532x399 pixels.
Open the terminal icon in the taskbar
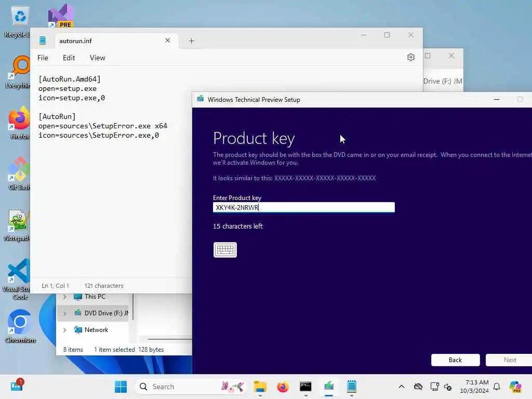(305, 387)
